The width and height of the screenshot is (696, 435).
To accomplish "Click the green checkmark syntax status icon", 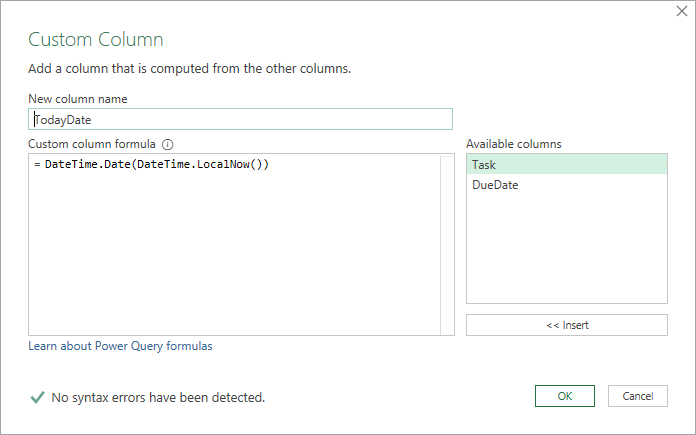I will (x=37, y=397).
